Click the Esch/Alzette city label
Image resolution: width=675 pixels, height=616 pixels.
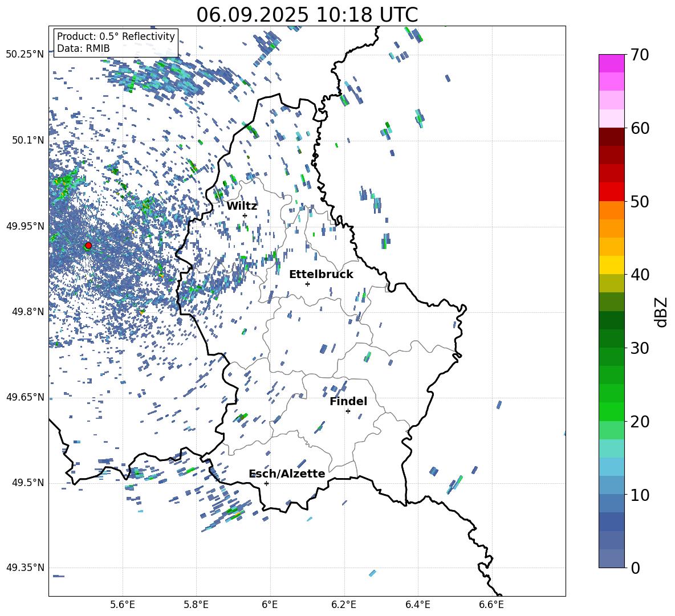287,474
